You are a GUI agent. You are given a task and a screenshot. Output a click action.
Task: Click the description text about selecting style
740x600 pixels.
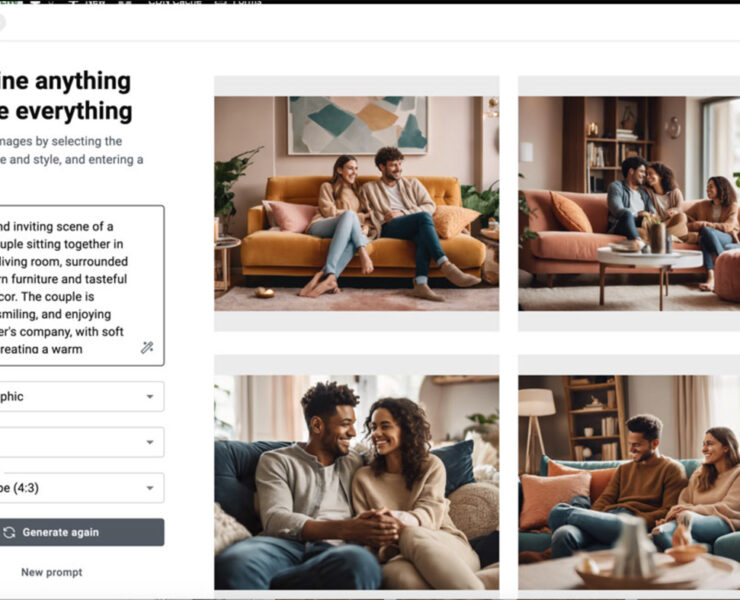(x=72, y=151)
